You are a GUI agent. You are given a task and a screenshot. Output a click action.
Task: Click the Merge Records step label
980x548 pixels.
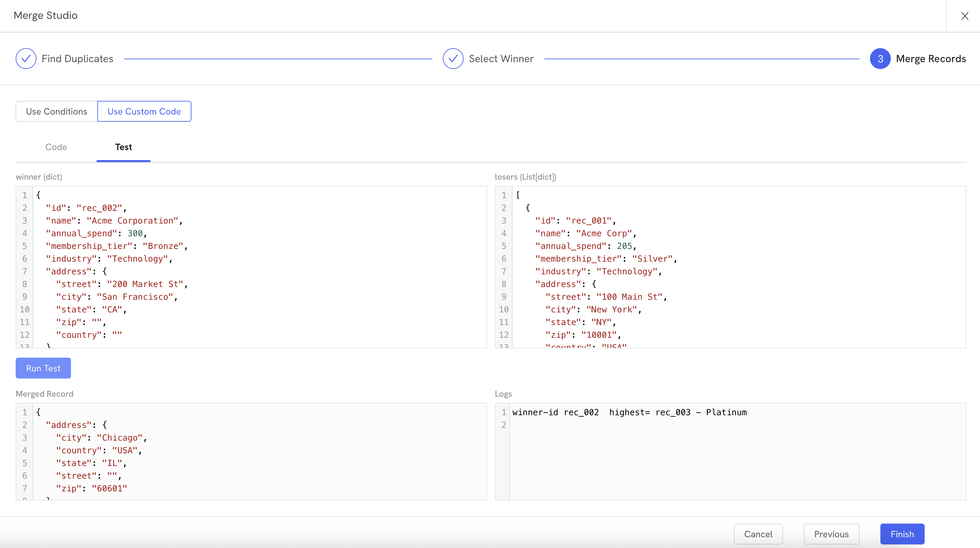pyautogui.click(x=931, y=59)
